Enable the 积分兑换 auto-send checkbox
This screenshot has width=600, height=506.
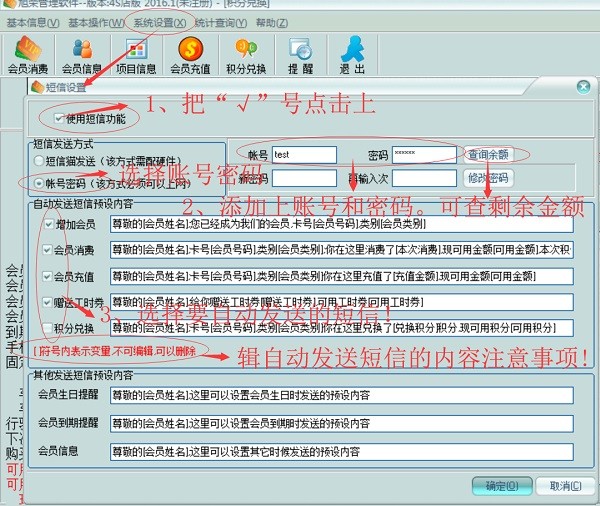pyautogui.click(x=47, y=328)
